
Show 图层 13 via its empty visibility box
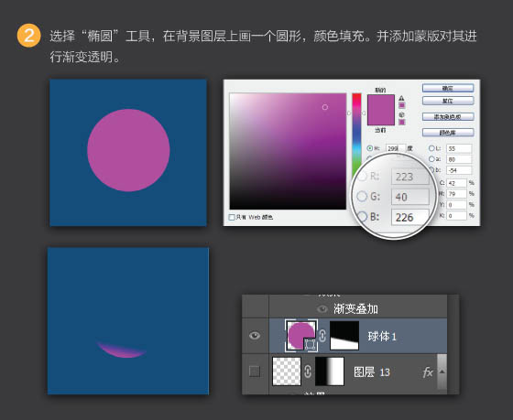tap(255, 372)
